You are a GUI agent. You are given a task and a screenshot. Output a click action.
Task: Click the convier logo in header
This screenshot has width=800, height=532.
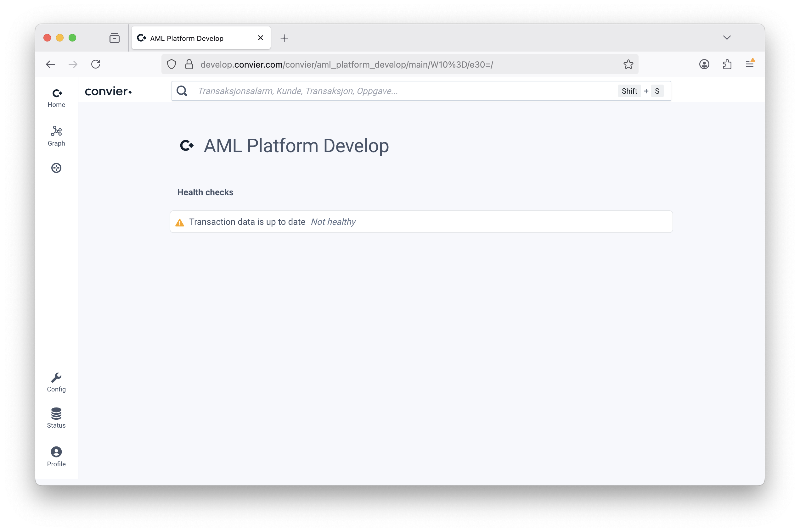pyautogui.click(x=108, y=91)
